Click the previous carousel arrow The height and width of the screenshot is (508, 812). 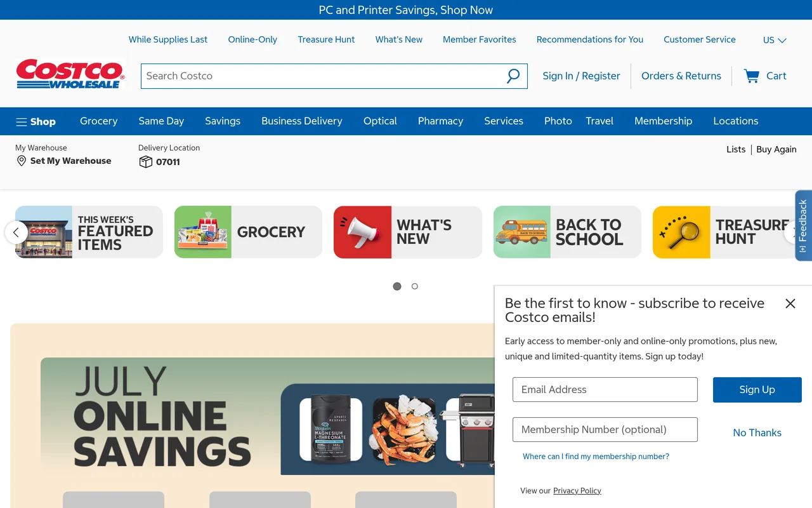(x=16, y=232)
